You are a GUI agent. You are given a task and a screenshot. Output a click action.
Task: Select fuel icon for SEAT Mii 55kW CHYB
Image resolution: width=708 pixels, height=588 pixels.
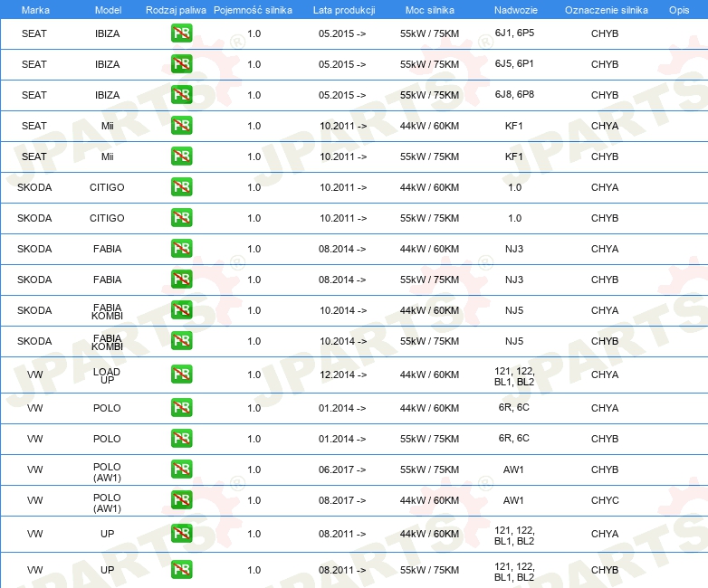181,156
